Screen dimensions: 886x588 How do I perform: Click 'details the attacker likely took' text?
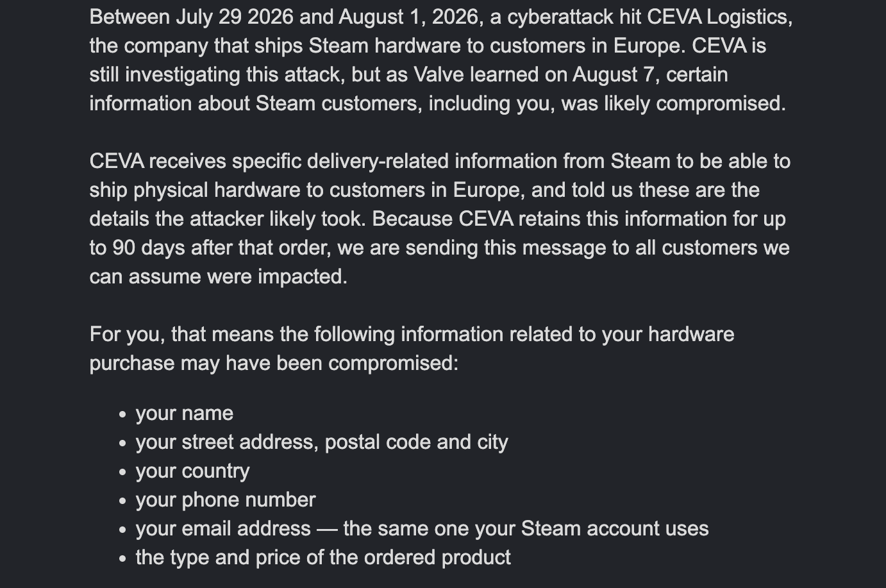point(227,219)
